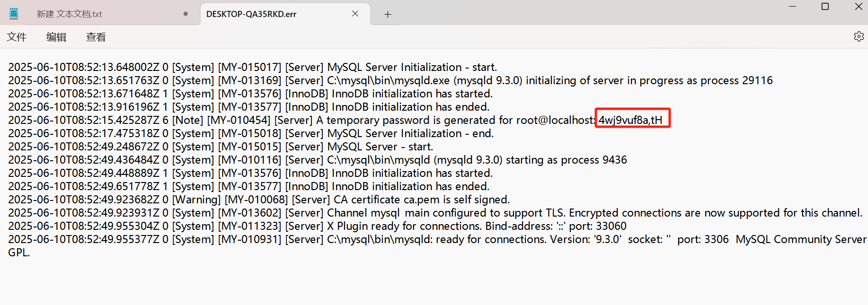Open the Notepad settings gear icon
The image size is (868, 305).
click(x=859, y=36)
